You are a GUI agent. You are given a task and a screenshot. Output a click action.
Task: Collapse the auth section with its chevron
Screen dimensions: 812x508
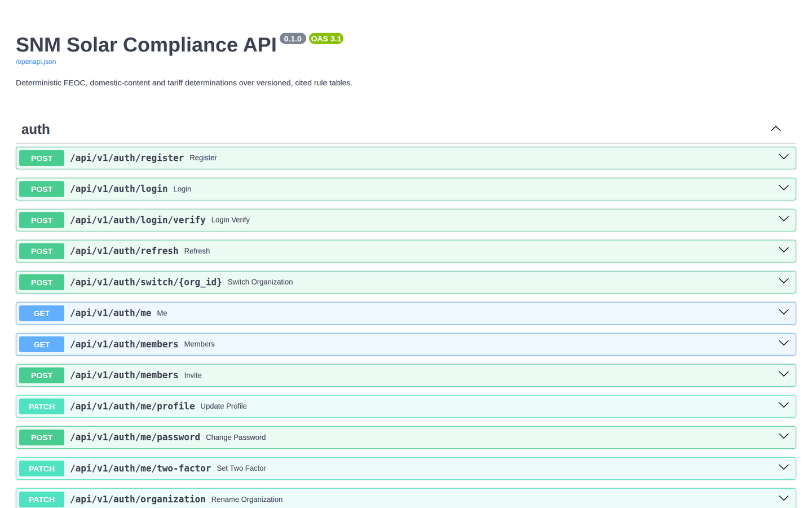[776, 129]
